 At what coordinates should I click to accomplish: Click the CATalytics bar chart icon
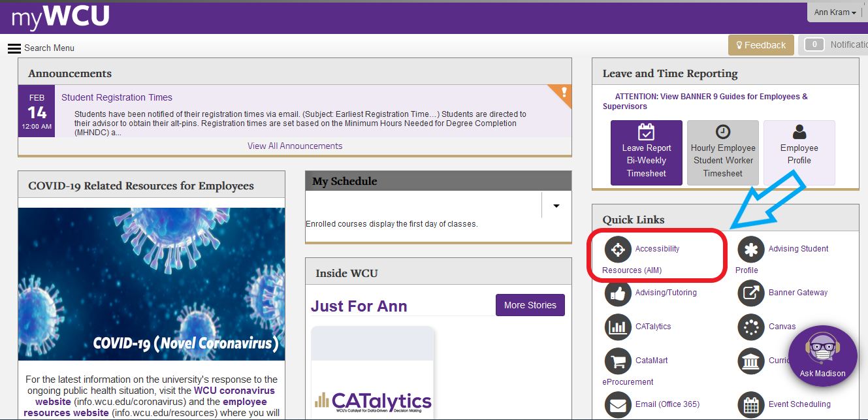coord(618,327)
